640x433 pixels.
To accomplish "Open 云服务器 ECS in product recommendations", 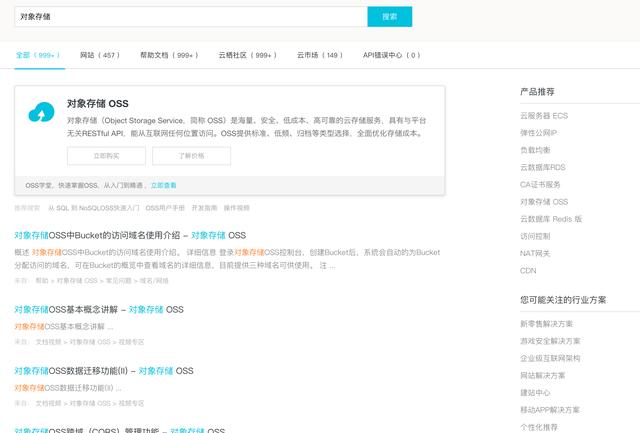I will point(544,116).
